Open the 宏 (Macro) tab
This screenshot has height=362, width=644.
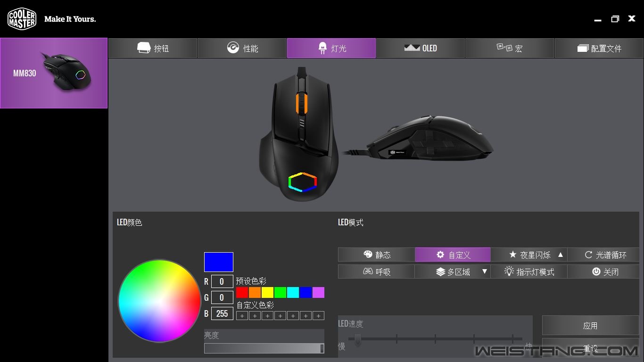[510, 48]
